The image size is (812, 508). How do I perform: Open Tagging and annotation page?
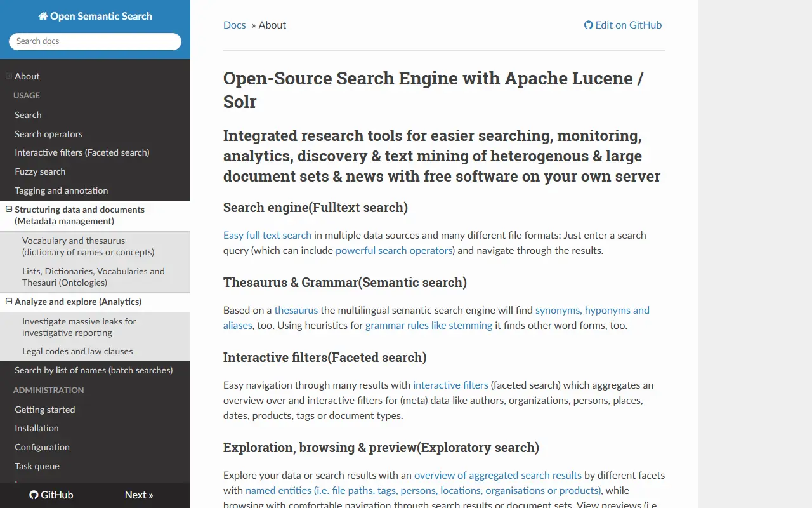(62, 190)
